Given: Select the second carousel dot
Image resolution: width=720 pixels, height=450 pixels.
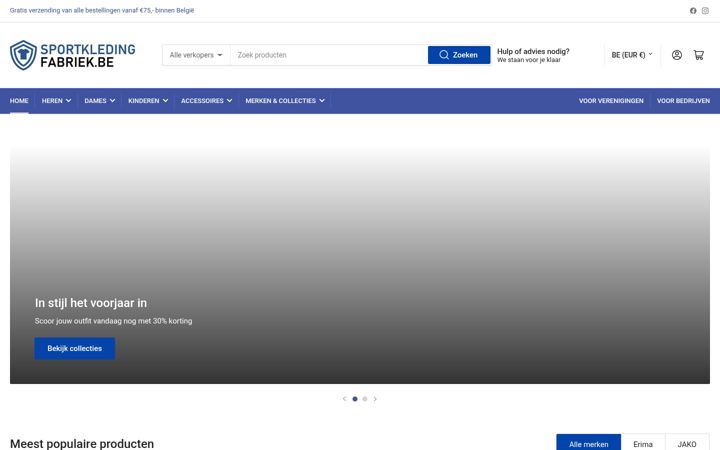Looking at the screenshot, I should (x=365, y=399).
